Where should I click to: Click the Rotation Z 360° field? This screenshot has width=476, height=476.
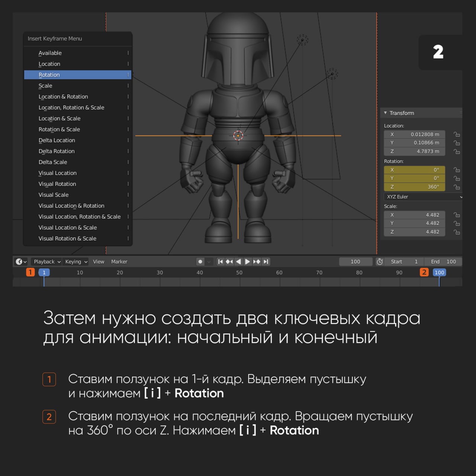tap(414, 187)
